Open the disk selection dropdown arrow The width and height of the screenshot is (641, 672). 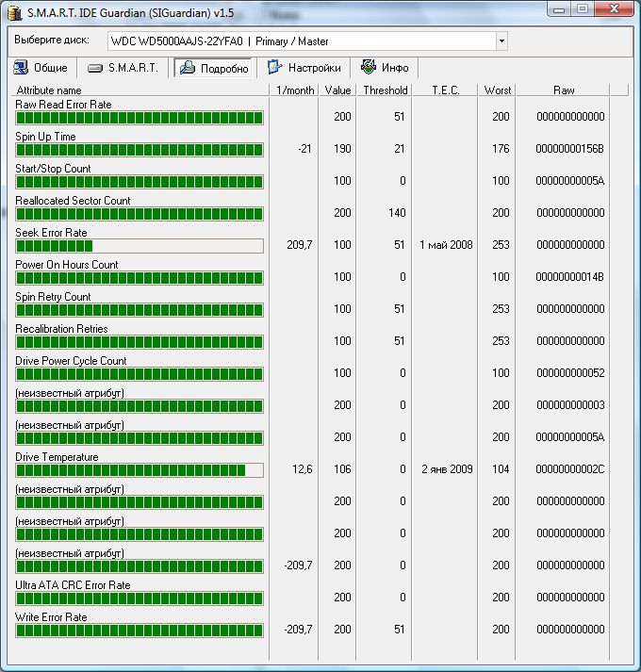pyautogui.click(x=501, y=41)
